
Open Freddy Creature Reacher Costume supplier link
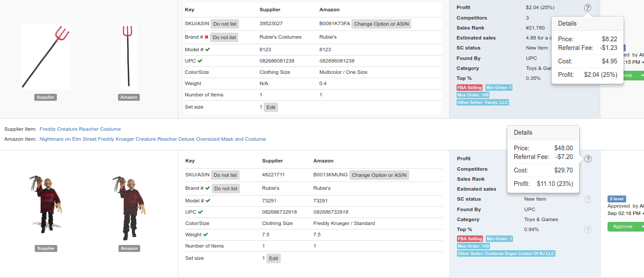tap(80, 129)
